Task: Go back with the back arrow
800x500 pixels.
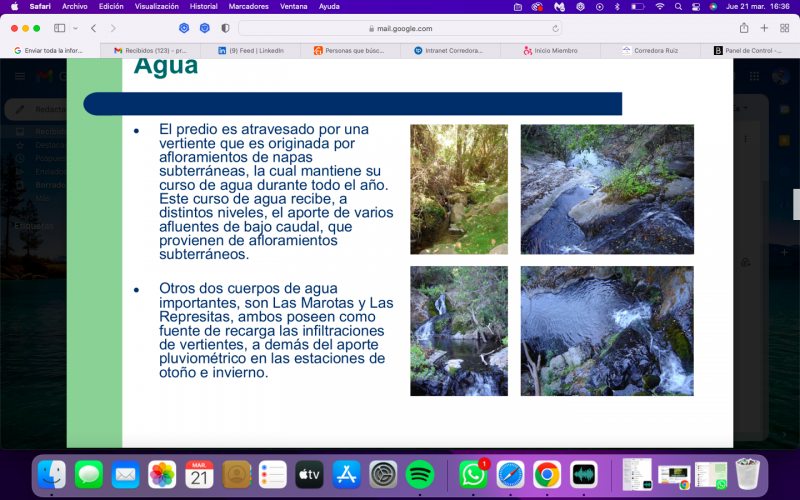Action: (93, 28)
